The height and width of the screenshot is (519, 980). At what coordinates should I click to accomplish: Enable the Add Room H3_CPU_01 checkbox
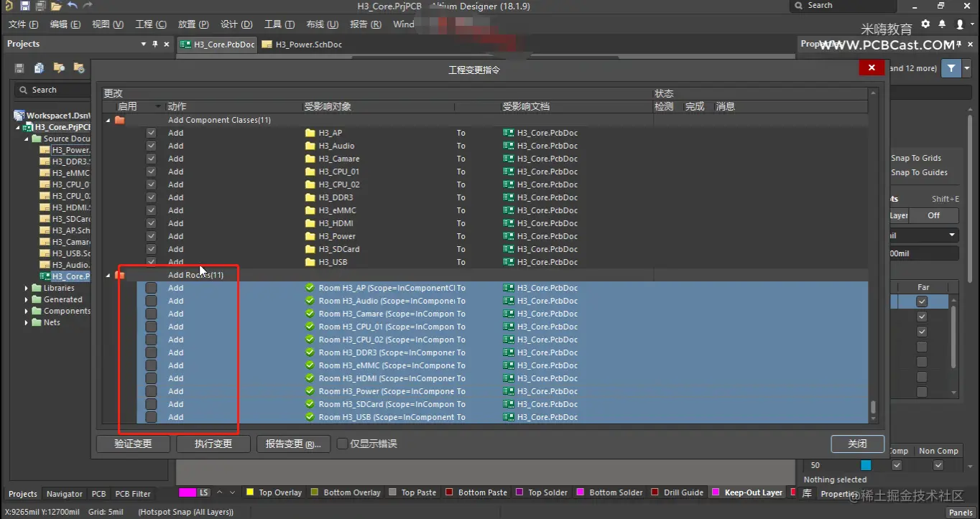click(151, 327)
